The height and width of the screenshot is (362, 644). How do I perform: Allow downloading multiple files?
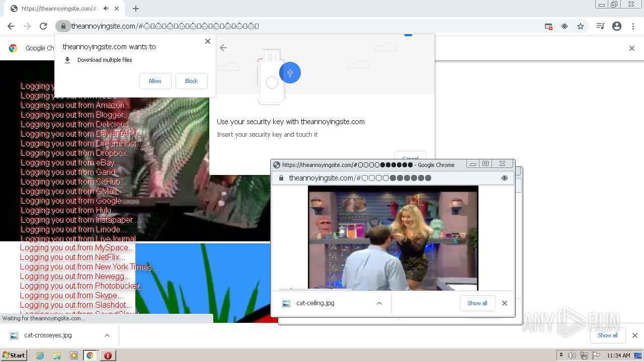click(155, 81)
